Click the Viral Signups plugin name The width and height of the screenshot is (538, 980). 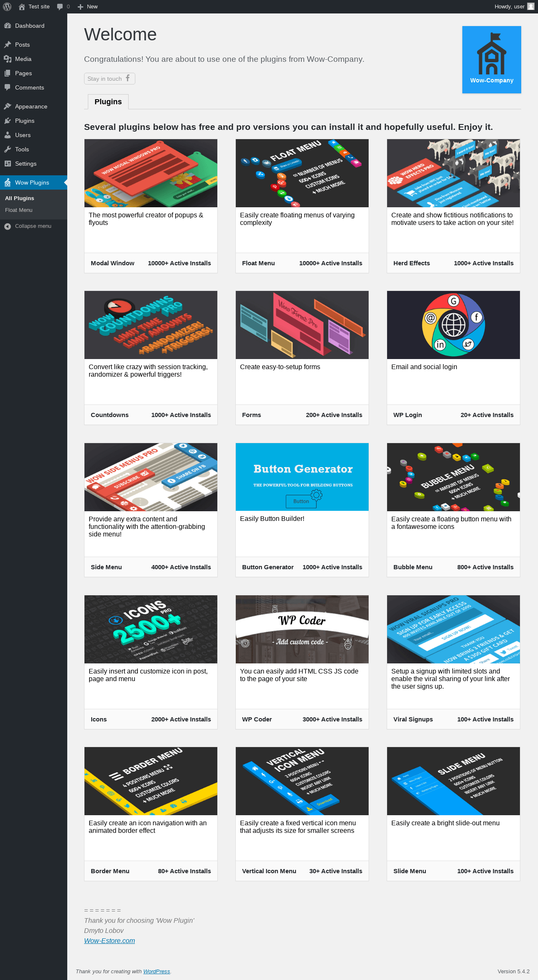point(413,719)
